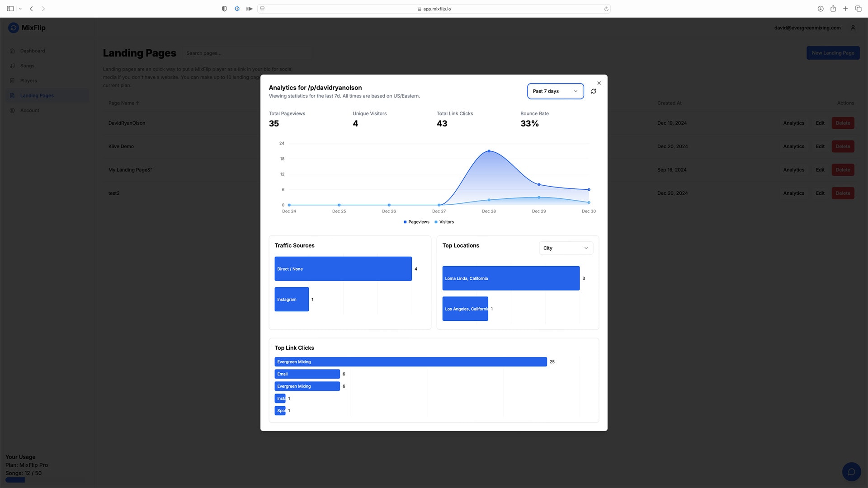Open Safari sidebar menu chevron
The width and height of the screenshot is (868, 488).
(x=20, y=9)
